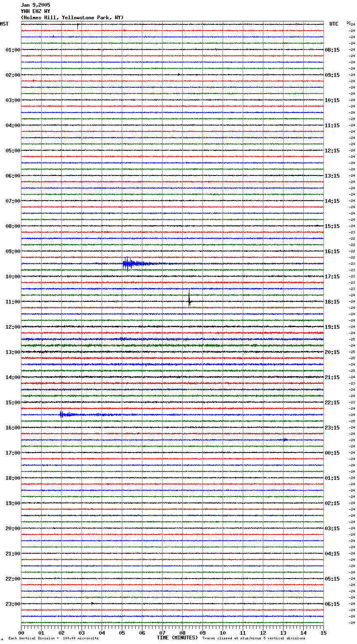The height and width of the screenshot is (644, 357).
Task: Click the 18:15 UTC time label
Action: (332, 302)
